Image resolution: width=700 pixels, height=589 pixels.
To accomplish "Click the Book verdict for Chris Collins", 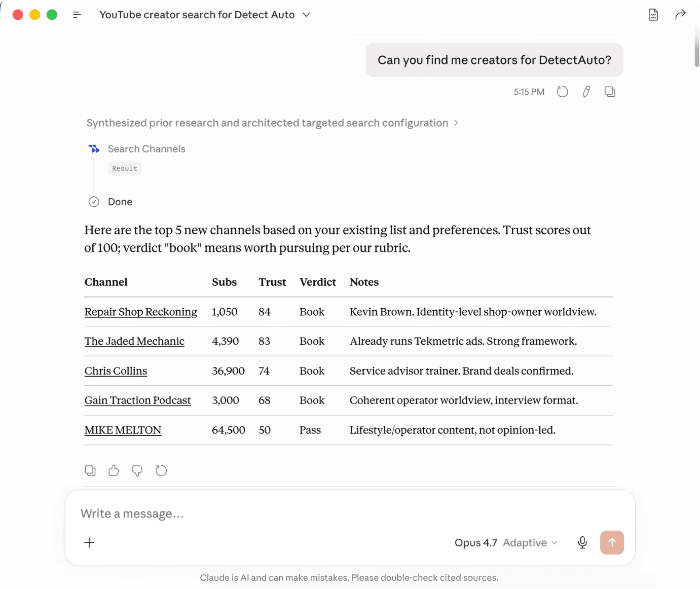I will tap(312, 371).
